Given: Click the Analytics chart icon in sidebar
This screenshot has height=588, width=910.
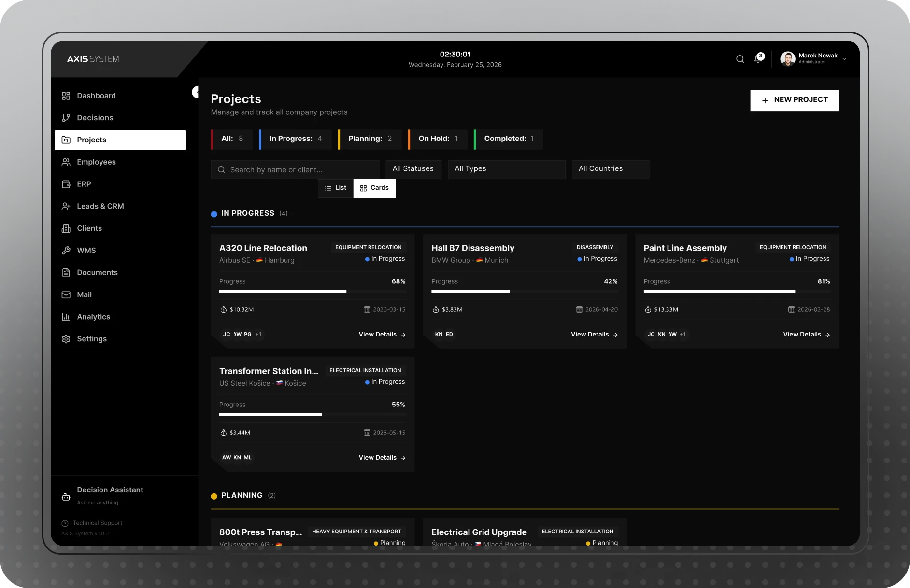Looking at the screenshot, I should [66, 317].
